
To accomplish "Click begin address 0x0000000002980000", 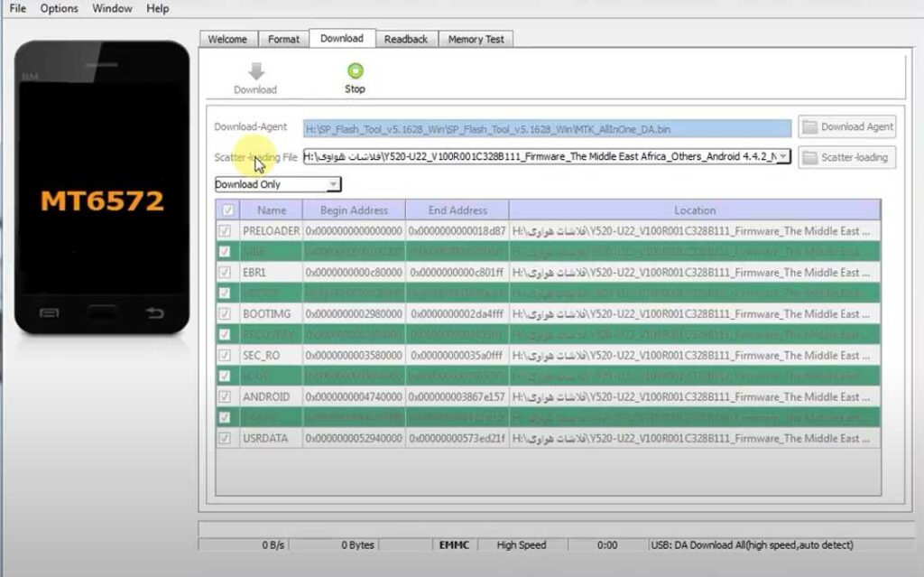I will 354,313.
